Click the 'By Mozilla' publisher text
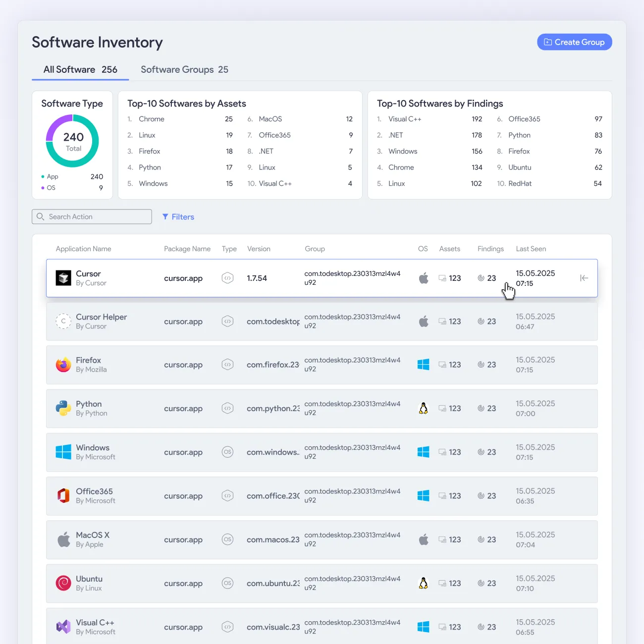 pos(91,370)
